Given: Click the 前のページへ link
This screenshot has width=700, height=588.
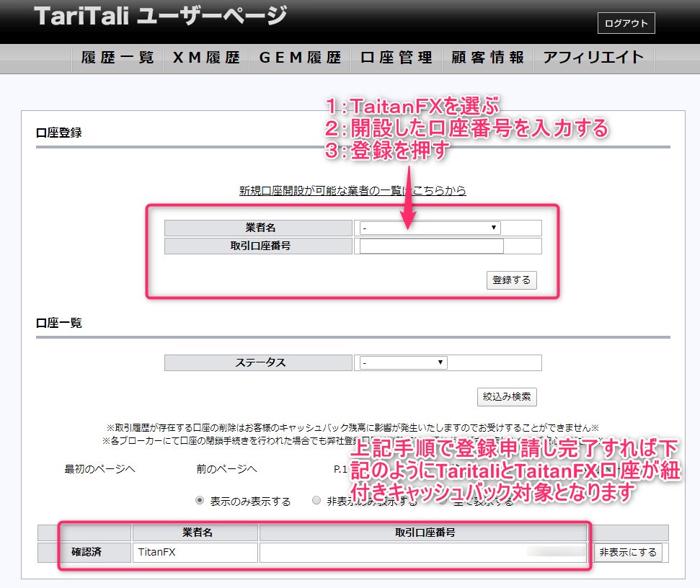Looking at the screenshot, I should click(x=226, y=469).
